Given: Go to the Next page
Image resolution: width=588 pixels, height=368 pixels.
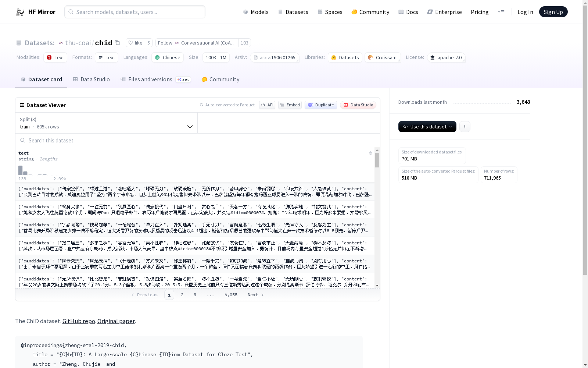Looking at the screenshot, I should tap(256, 295).
